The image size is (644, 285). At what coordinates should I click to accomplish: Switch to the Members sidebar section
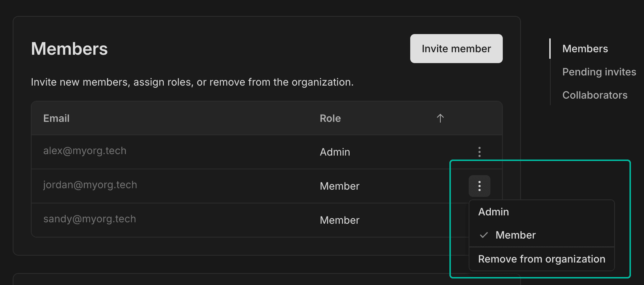[585, 49]
